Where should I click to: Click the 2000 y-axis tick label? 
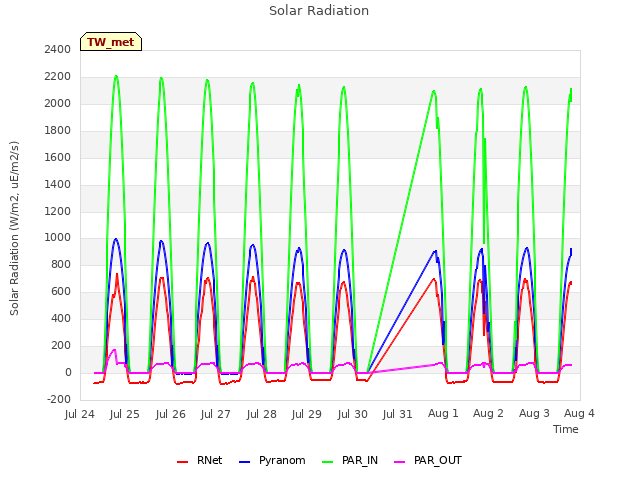[x=58, y=103]
